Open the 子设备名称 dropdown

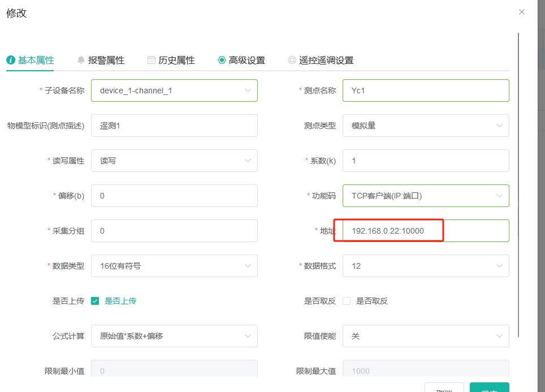pos(174,91)
